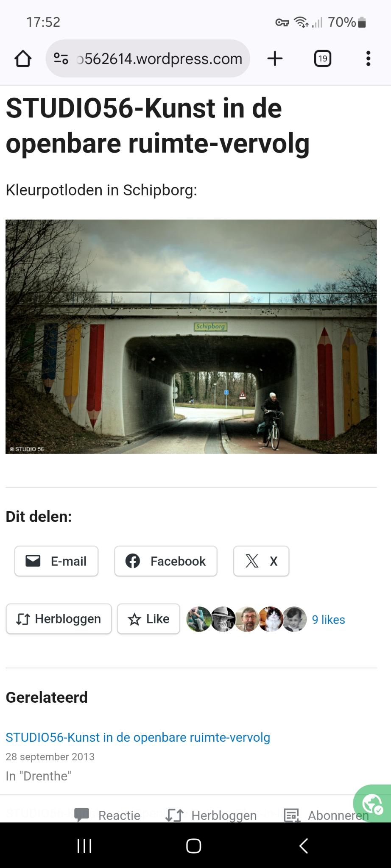Share post via E-mail button
This screenshot has width=391, height=868.
[56, 561]
